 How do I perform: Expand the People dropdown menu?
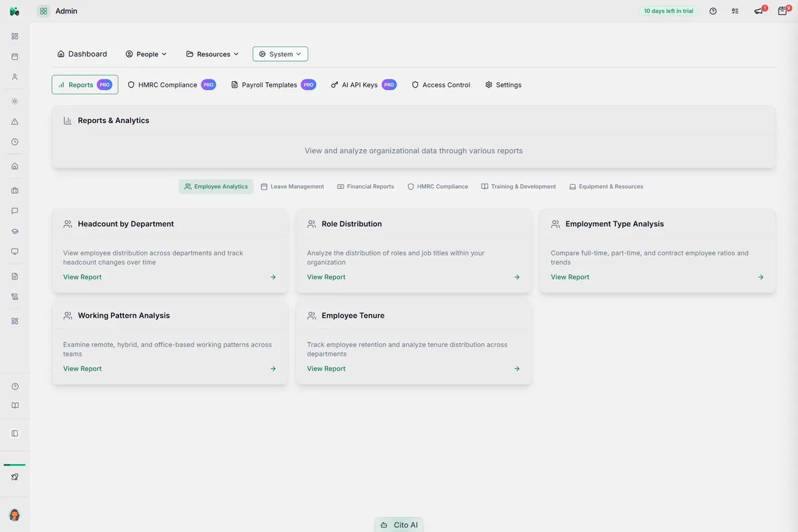[146, 54]
